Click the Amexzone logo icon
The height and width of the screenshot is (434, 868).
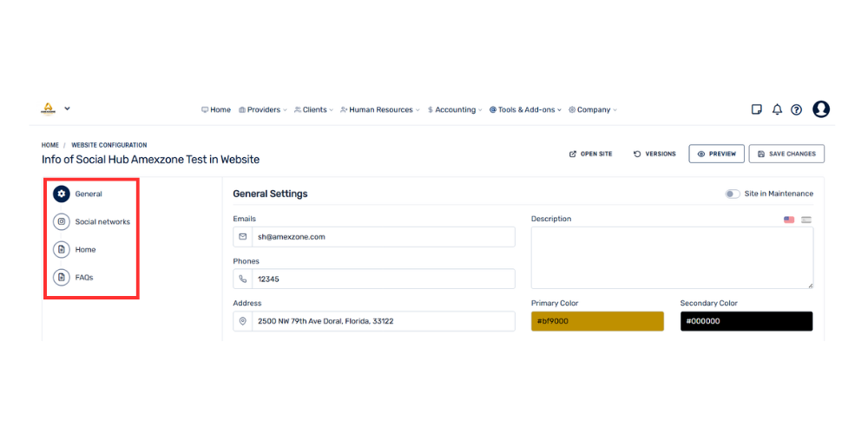click(x=48, y=109)
